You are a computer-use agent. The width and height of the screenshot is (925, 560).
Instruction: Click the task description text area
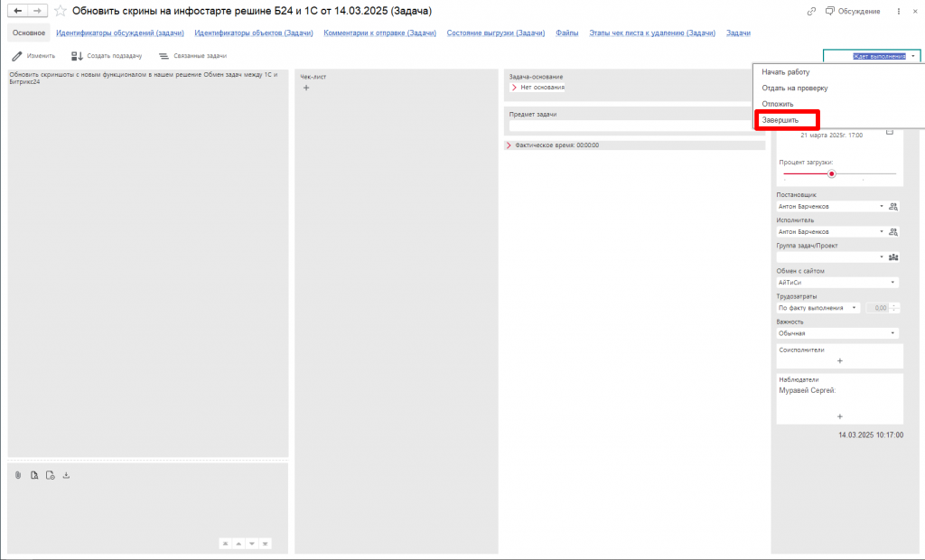(148, 263)
